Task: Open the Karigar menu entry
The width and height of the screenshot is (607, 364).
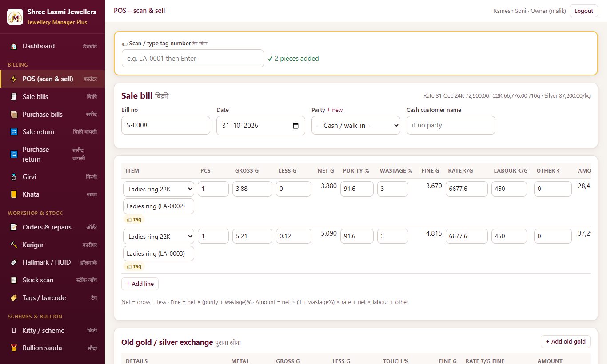Action: tap(52, 245)
